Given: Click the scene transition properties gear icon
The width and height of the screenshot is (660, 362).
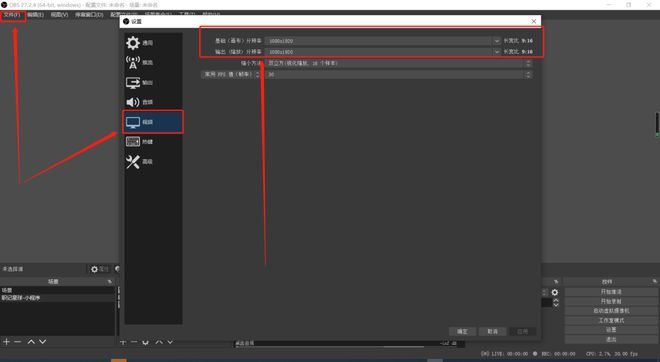Looking at the screenshot, I should coord(555,293).
